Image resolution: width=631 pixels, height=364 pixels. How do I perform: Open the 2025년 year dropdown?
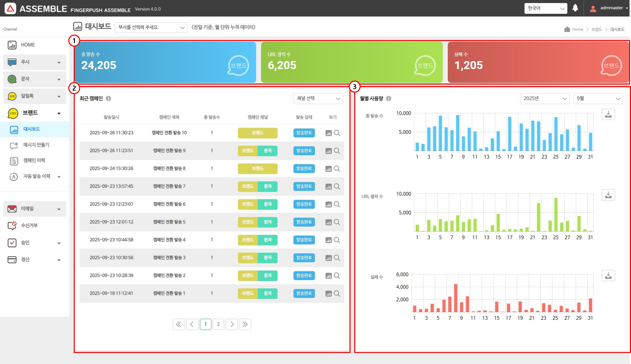pos(544,99)
